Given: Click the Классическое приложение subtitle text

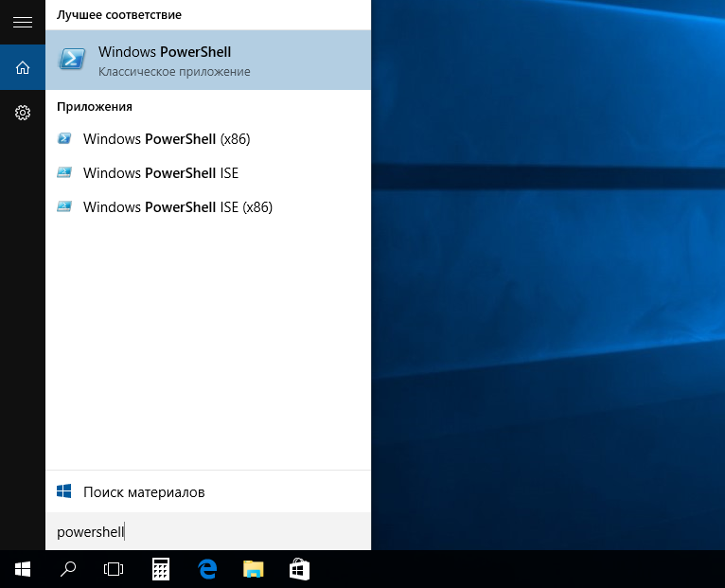Looking at the screenshot, I should pyautogui.click(x=174, y=72).
